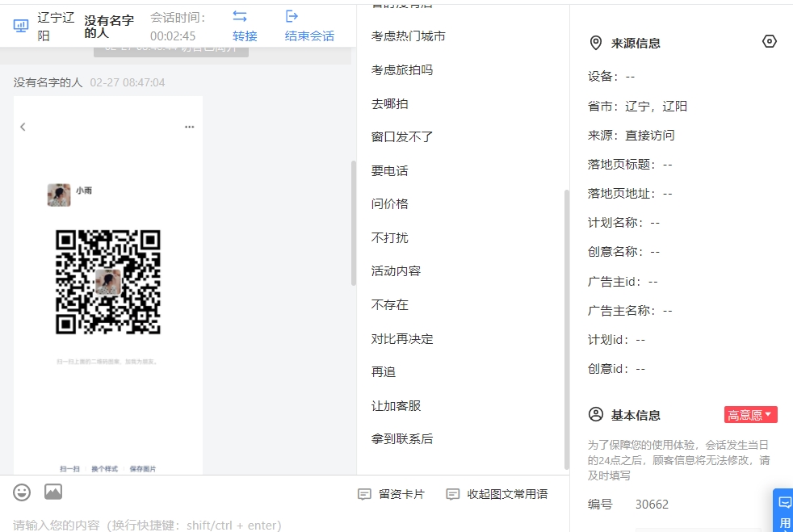Click the three-dot menu in the shared image

(x=189, y=127)
